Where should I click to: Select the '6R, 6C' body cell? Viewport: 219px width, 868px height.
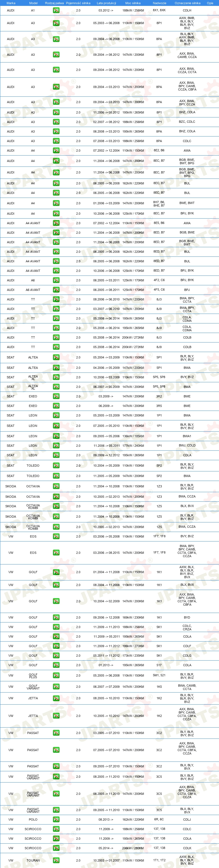pos(159,820)
